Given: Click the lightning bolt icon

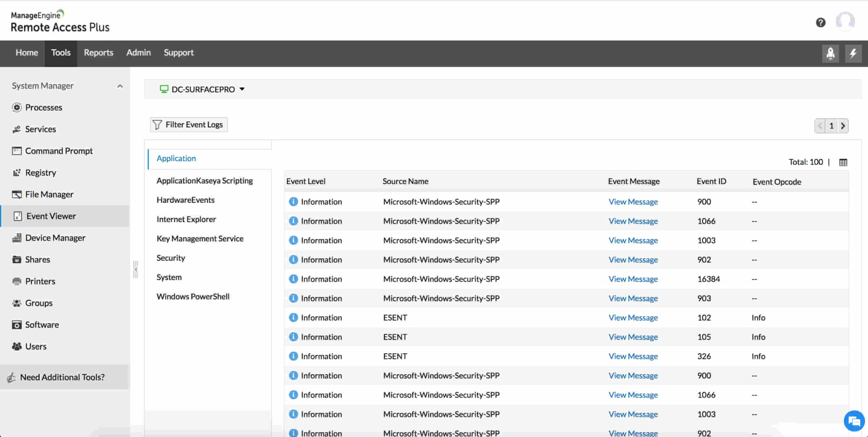Looking at the screenshot, I should pos(853,53).
